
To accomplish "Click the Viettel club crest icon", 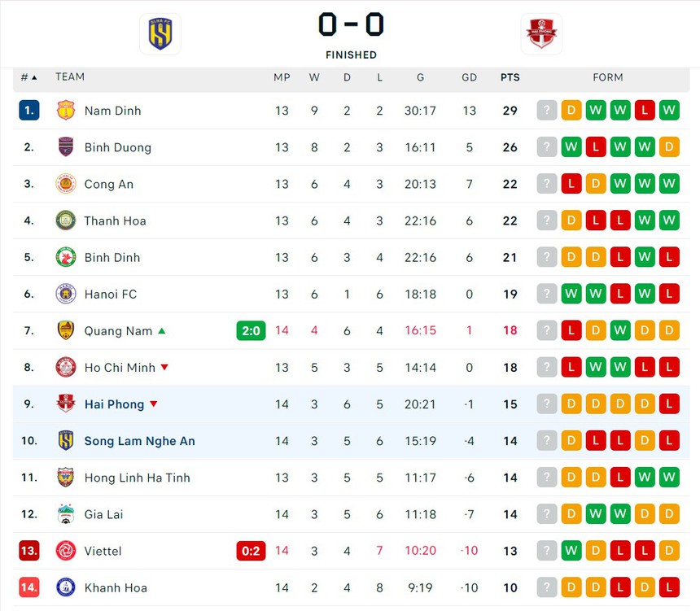I will [66, 551].
